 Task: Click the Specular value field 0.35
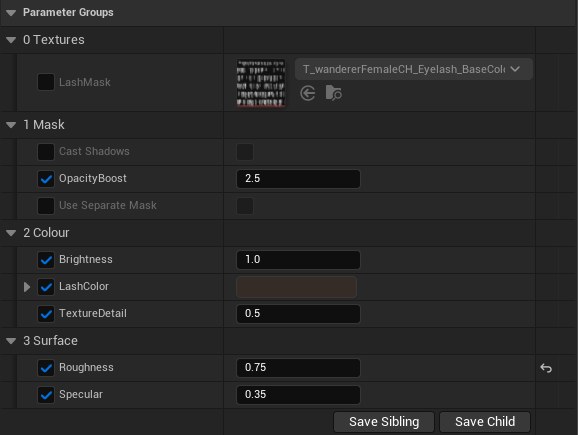(x=298, y=394)
